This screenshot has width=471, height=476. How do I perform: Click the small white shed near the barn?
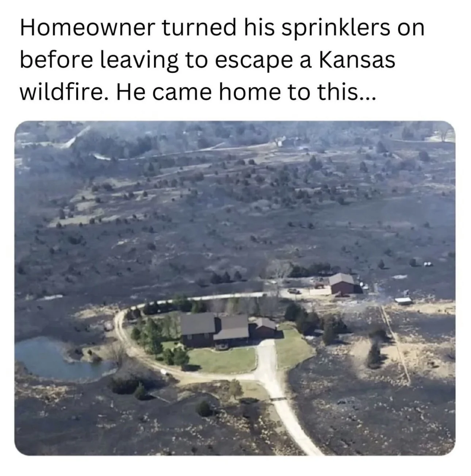click(x=403, y=301)
